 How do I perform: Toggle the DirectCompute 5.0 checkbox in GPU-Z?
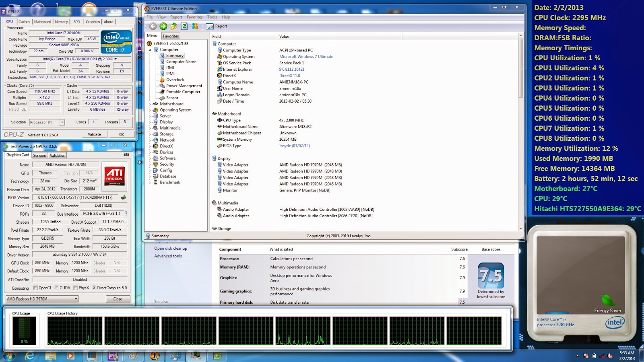[x=94, y=288]
